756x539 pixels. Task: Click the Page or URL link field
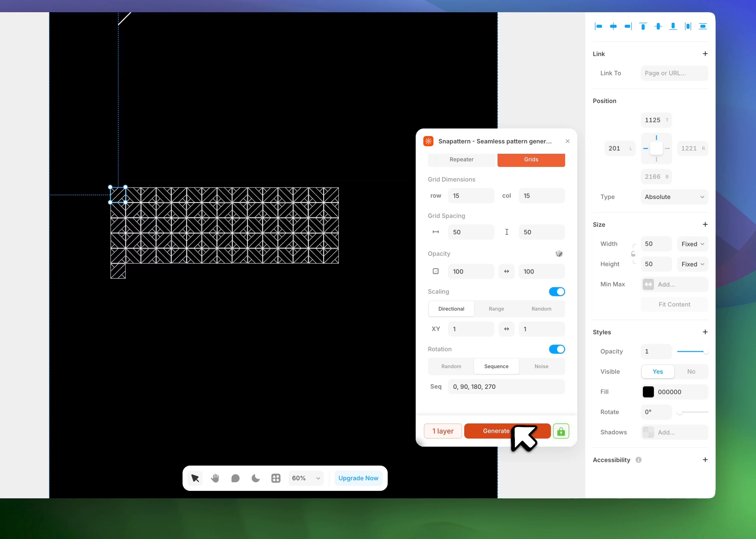pyautogui.click(x=674, y=73)
